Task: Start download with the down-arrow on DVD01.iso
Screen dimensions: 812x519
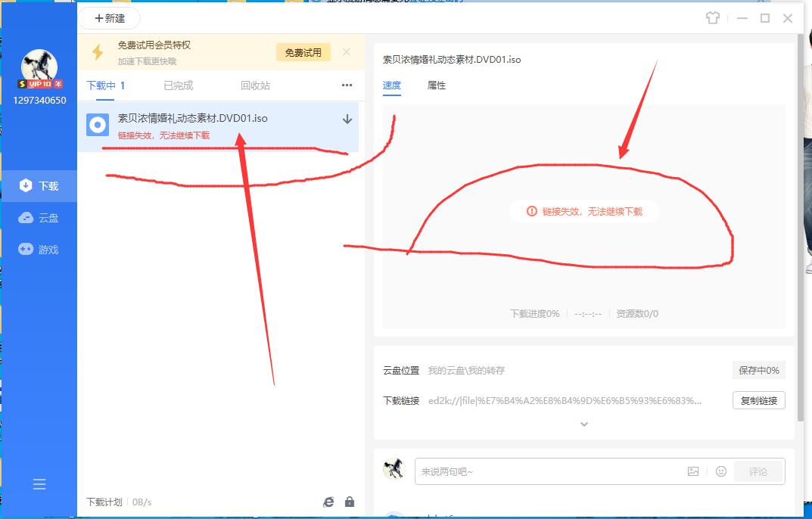Action: pyautogui.click(x=347, y=119)
